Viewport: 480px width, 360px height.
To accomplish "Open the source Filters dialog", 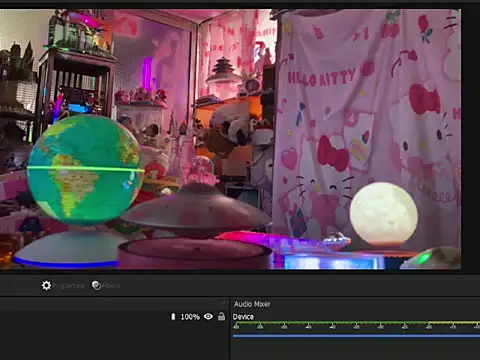I will point(106,286).
